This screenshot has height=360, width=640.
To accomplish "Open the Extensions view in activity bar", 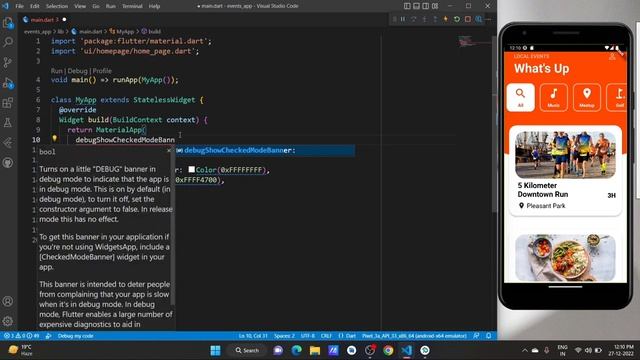I will click(8, 102).
